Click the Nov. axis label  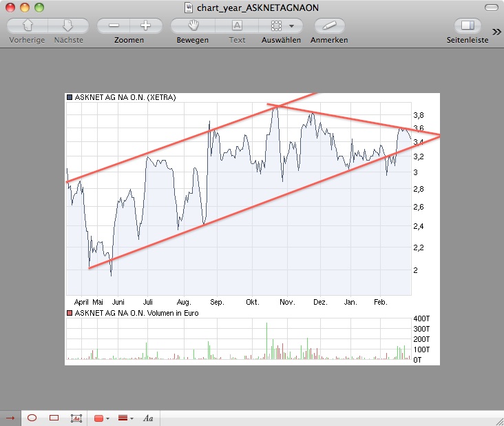[287, 302]
